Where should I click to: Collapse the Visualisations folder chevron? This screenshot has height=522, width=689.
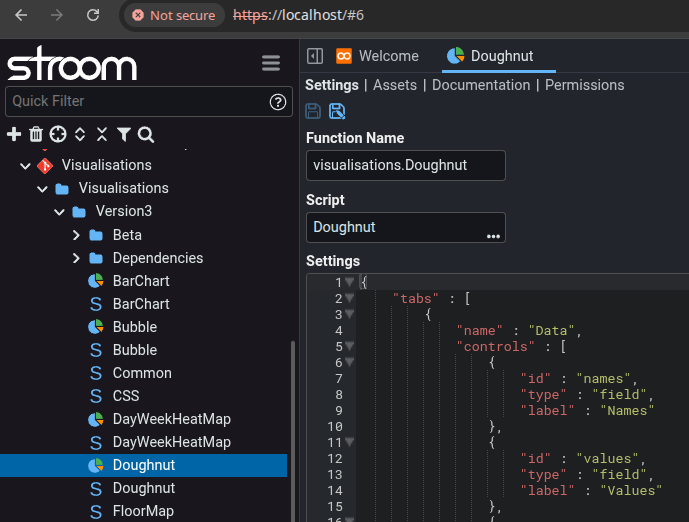click(42, 189)
